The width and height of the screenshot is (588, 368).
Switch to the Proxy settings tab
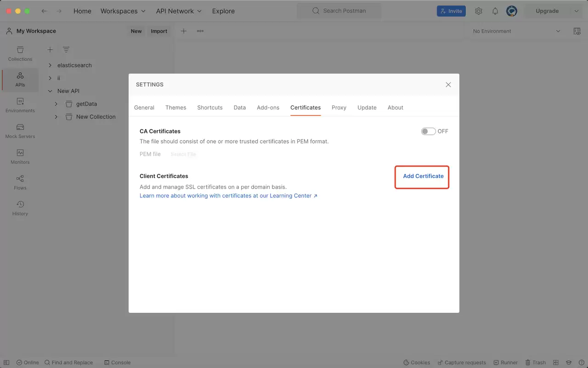[339, 108]
